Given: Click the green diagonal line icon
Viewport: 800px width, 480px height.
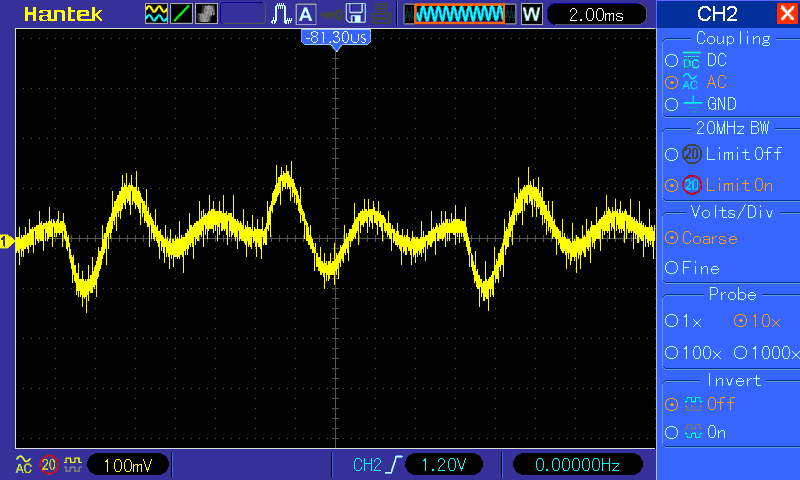Looking at the screenshot, I should [x=181, y=14].
